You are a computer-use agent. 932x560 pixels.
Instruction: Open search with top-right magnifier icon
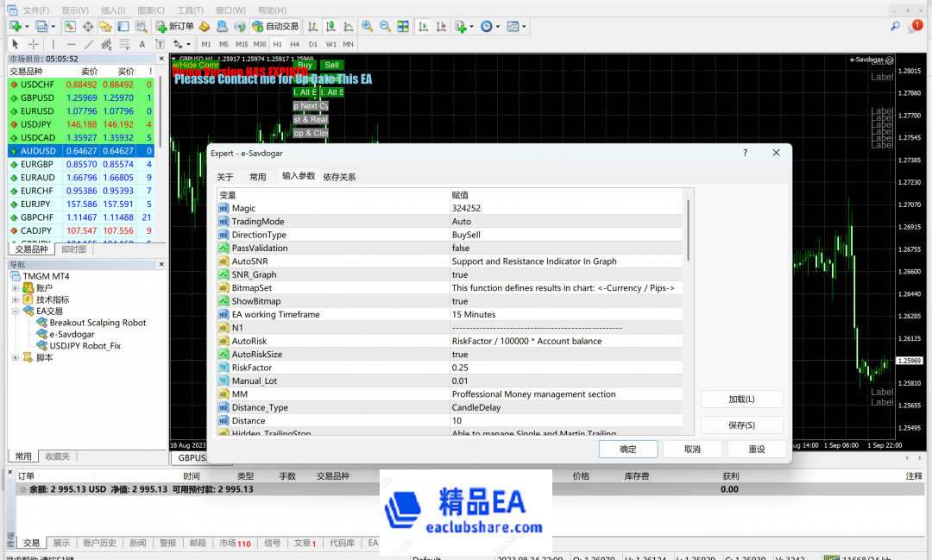[x=895, y=27]
